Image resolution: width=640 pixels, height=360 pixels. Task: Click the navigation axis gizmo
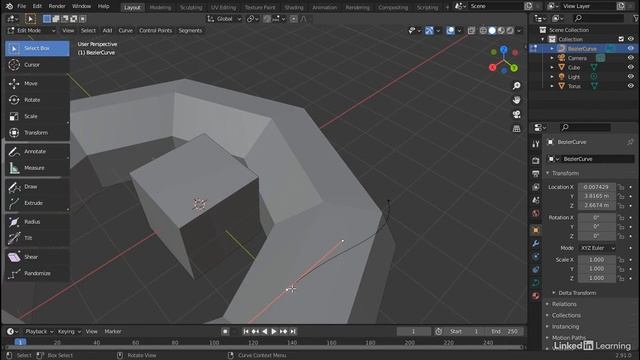click(504, 60)
